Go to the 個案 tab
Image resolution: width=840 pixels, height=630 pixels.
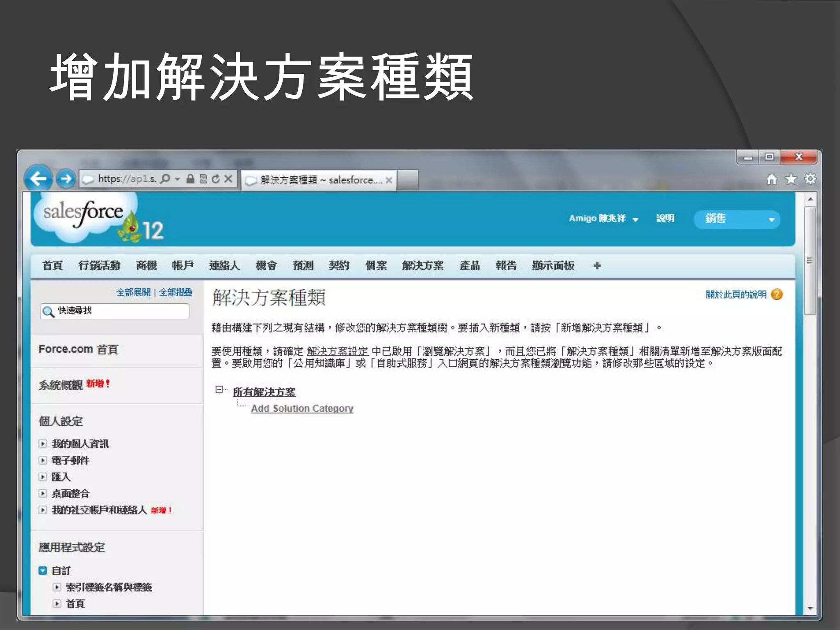click(x=376, y=266)
